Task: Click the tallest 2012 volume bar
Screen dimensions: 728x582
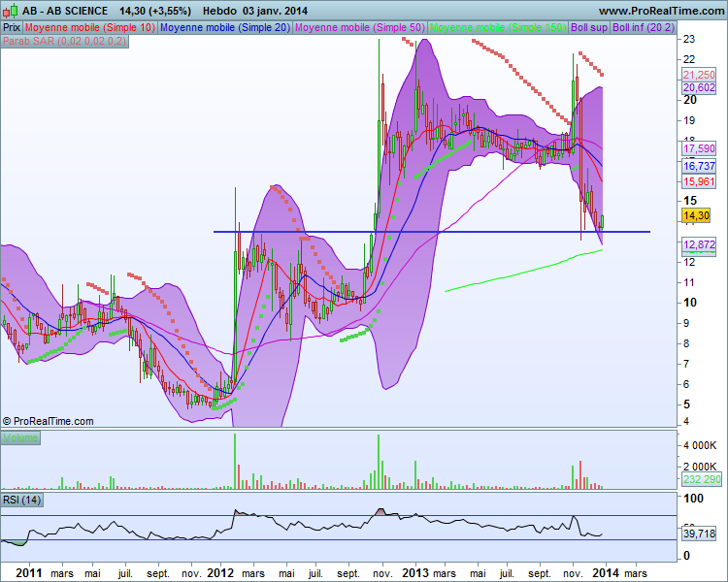Action: pyautogui.click(x=235, y=461)
